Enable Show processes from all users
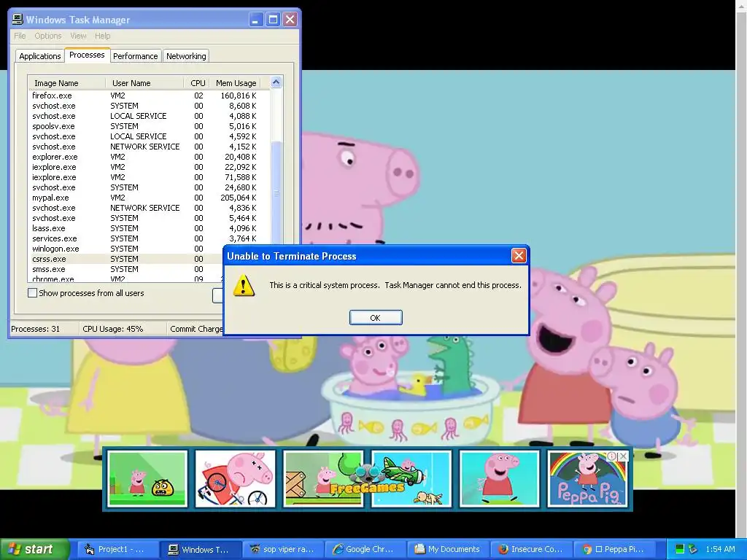 coord(32,293)
